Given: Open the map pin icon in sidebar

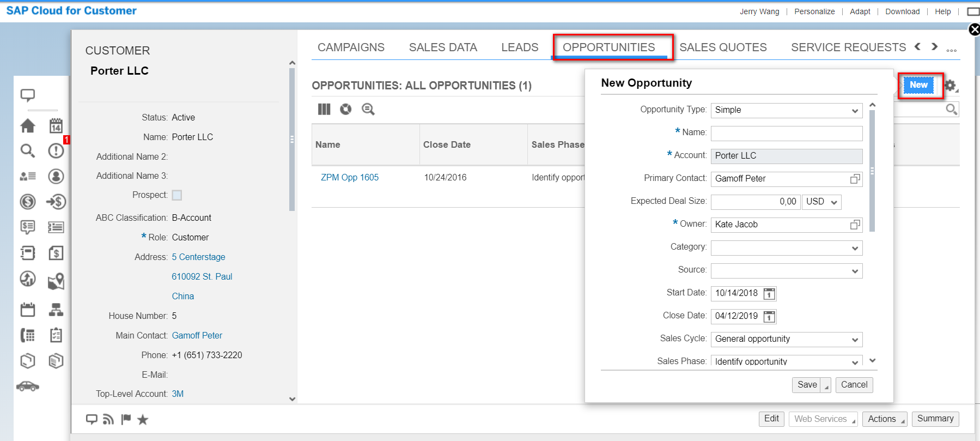Looking at the screenshot, I should (x=56, y=281).
